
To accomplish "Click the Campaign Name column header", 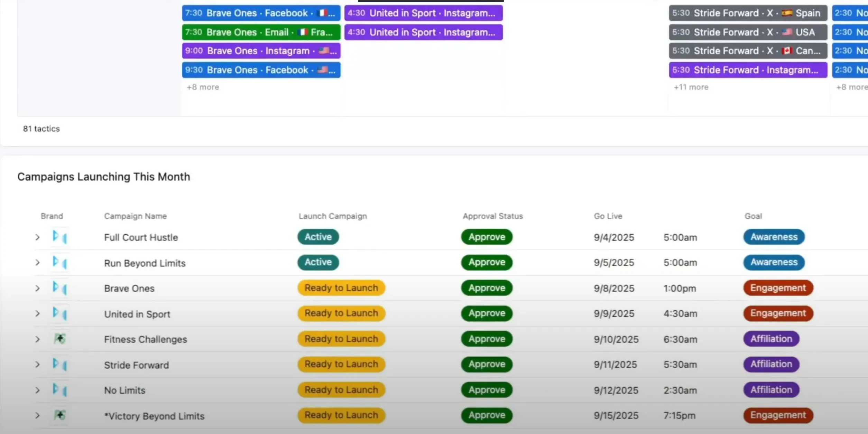I will tap(135, 216).
